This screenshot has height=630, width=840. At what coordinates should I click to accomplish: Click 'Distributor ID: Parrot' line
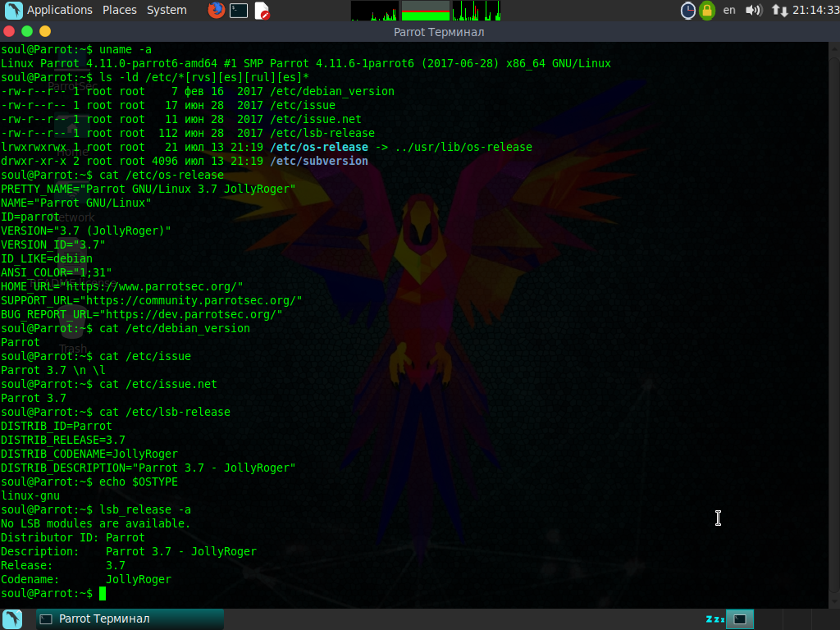click(x=72, y=537)
